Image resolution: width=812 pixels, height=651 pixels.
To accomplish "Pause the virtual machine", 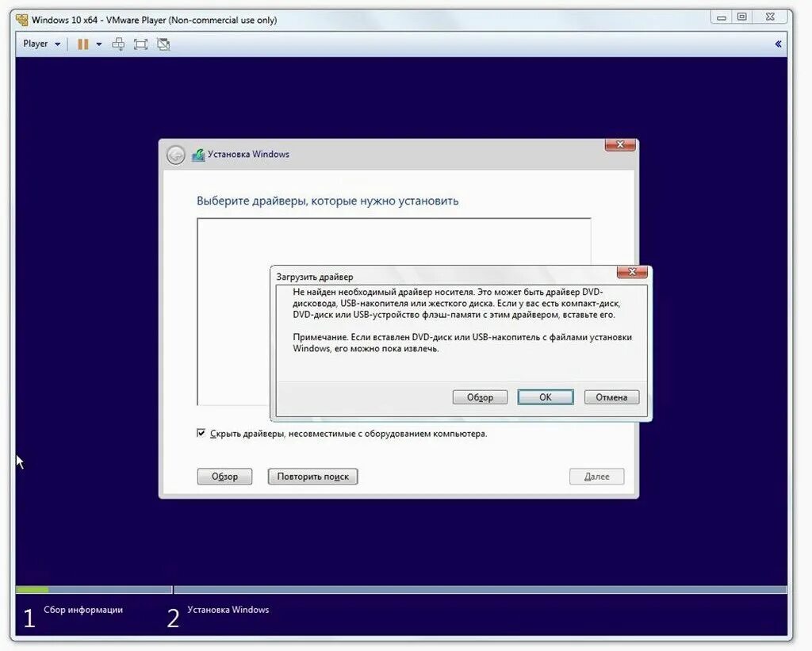I will pyautogui.click(x=82, y=44).
